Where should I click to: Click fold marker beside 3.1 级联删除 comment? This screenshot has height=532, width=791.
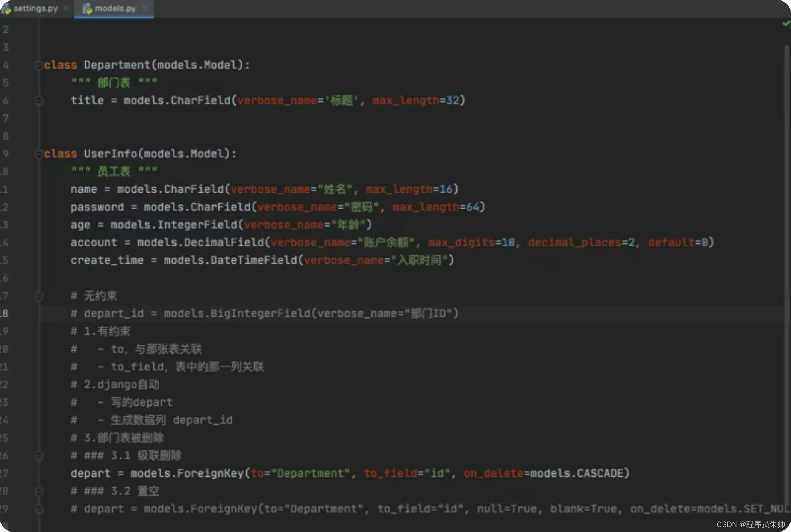(x=39, y=456)
